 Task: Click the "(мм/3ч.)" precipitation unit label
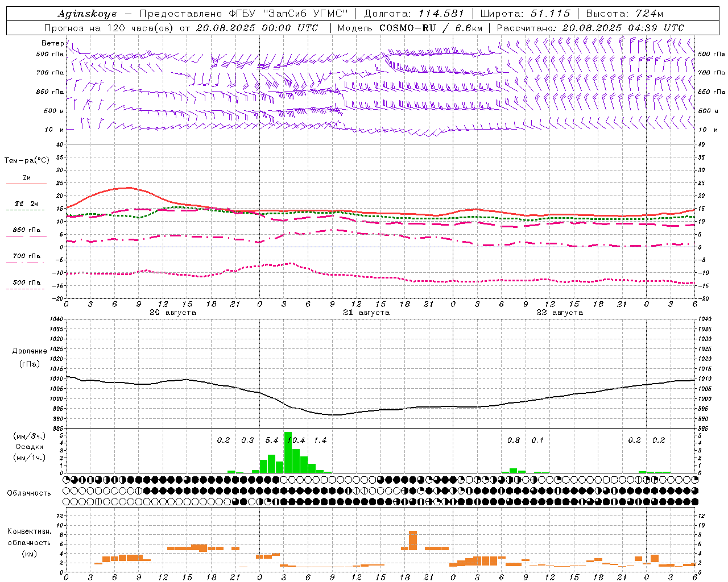30,436
